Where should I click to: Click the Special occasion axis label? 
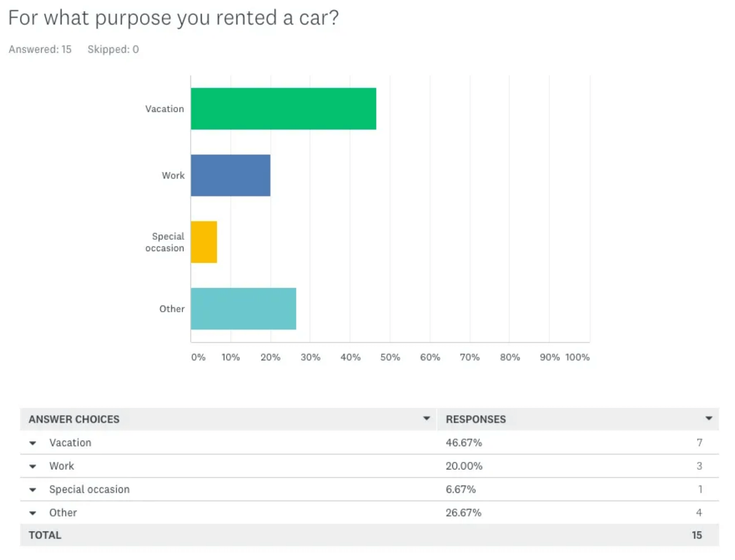(x=165, y=242)
